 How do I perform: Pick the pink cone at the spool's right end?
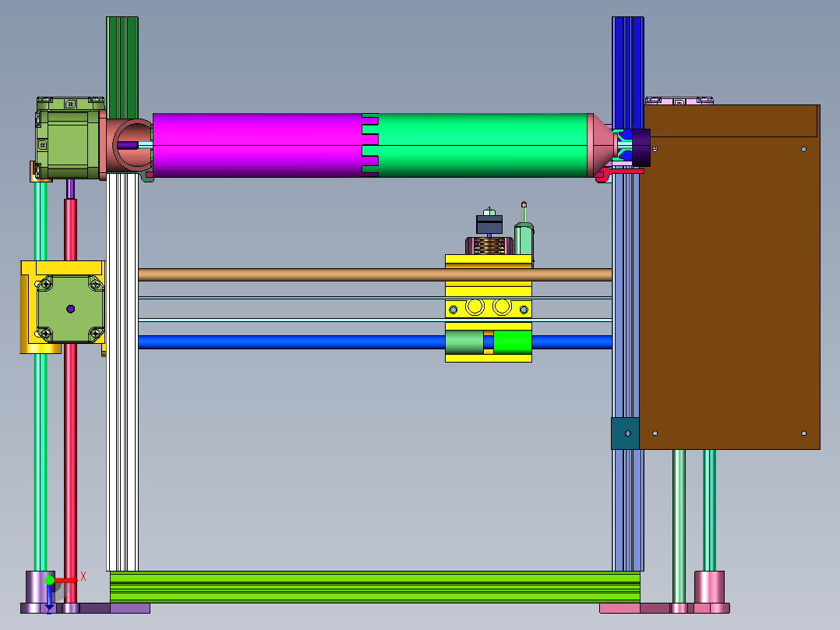point(602,145)
